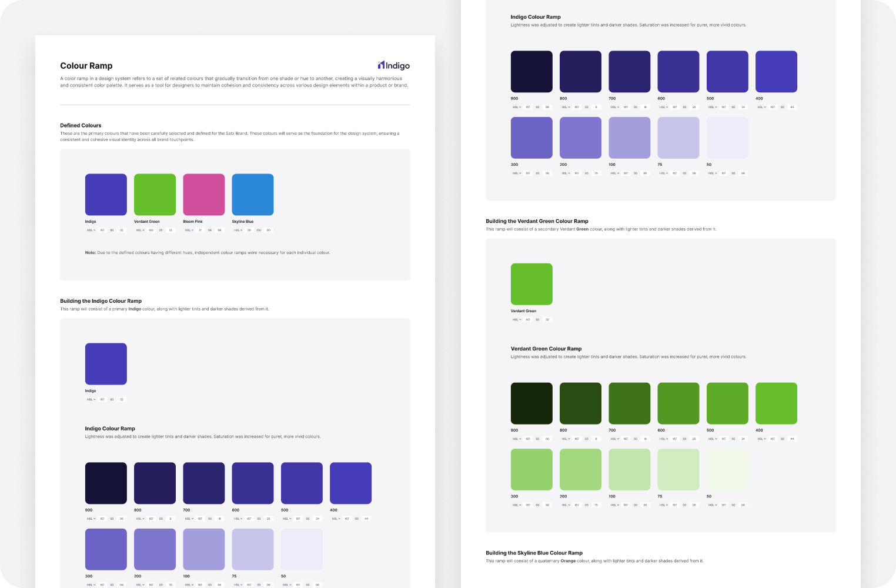Click the Colour Ramp page title

(86, 66)
